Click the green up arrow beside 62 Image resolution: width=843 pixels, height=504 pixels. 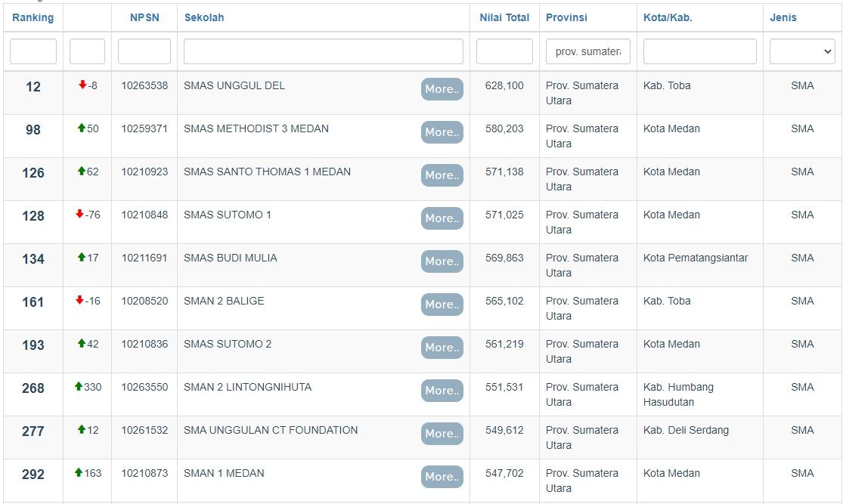81,171
